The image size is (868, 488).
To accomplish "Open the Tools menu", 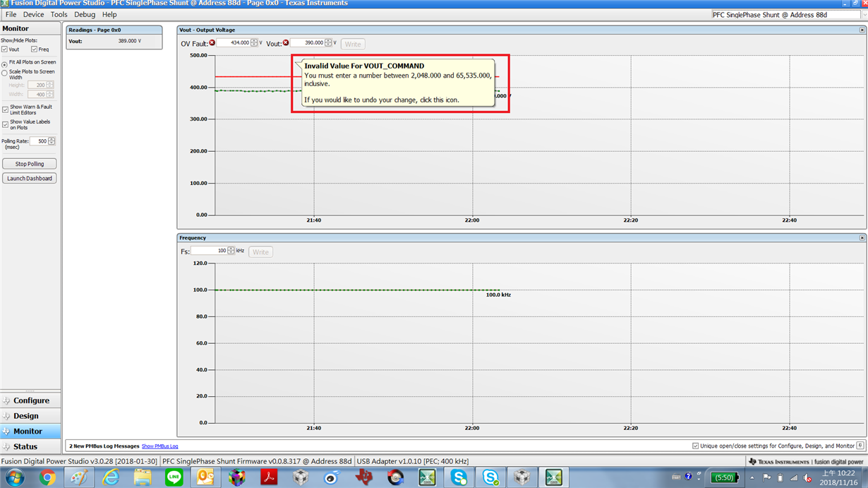I will point(59,14).
